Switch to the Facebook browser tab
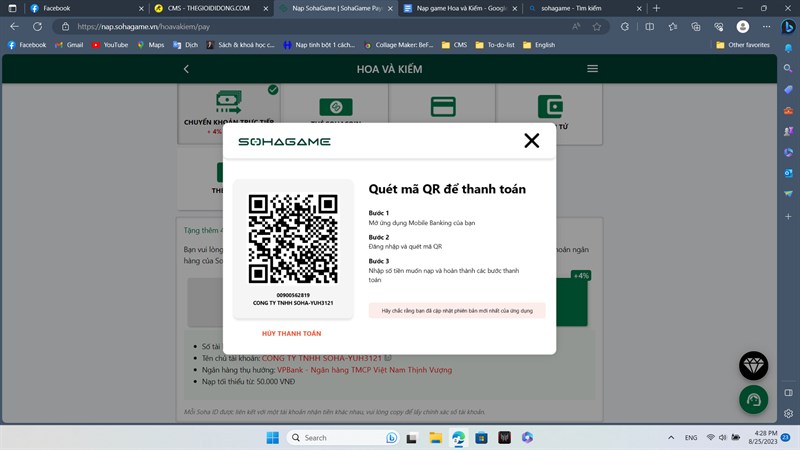The width and height of the screenshot is (800, 450). (x=86, y=8)
